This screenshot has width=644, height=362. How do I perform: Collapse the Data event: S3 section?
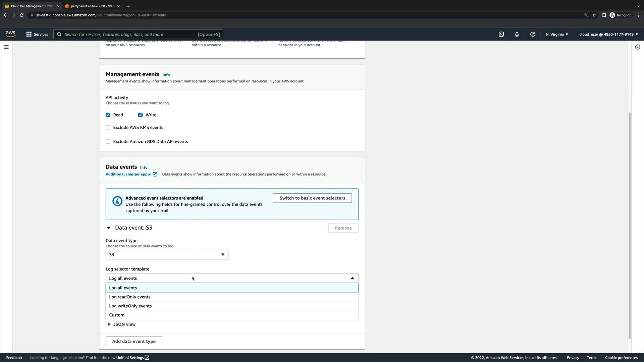(x=109, y=228)
